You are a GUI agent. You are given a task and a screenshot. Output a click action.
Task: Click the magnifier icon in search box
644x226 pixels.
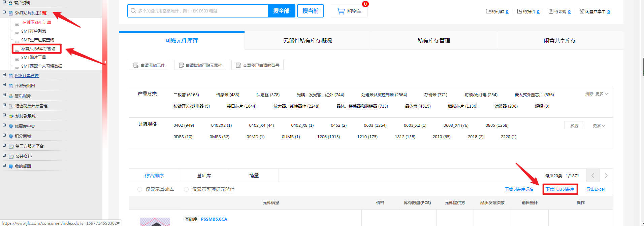tap(133, 11)
